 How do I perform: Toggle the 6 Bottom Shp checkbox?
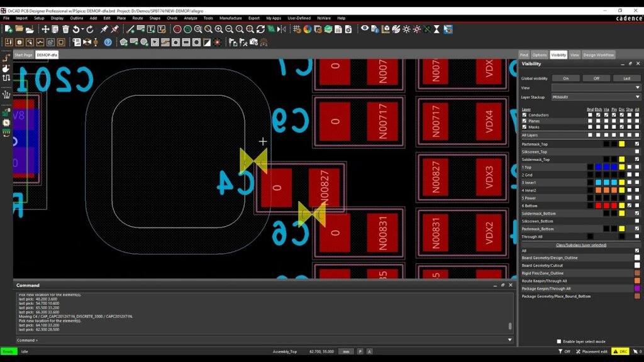point(629,206)
